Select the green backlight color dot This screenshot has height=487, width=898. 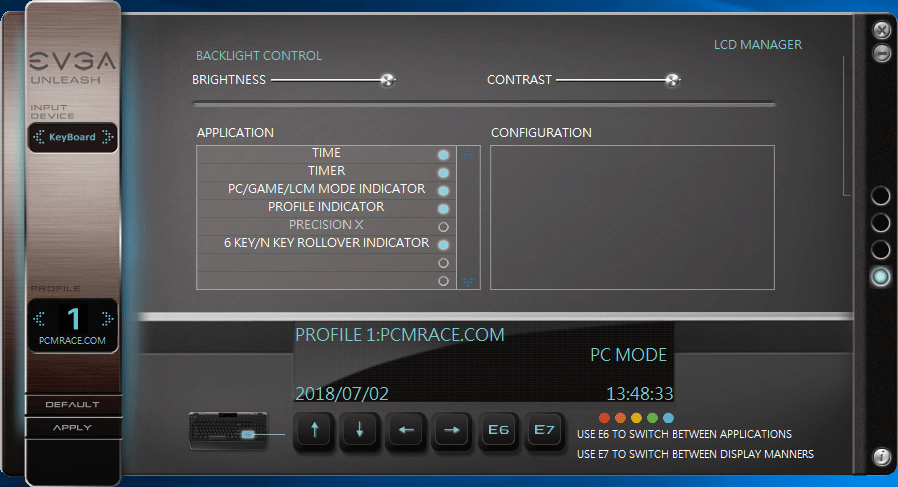(x=652, y=418)
